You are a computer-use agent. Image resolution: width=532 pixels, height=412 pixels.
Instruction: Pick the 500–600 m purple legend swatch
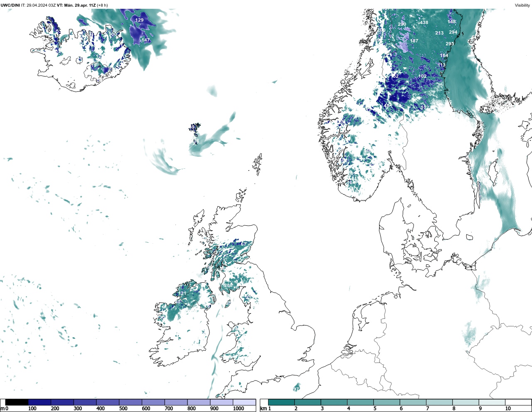131,402
